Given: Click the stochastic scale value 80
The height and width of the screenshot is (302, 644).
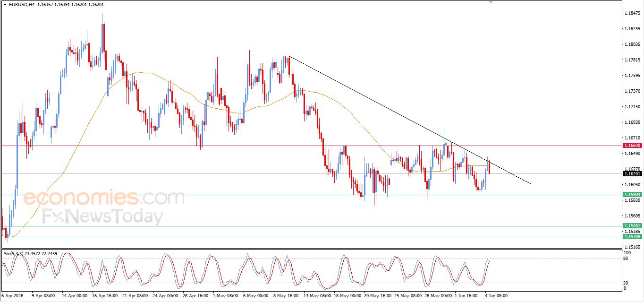Looking at the screenshot, I should pos(626,259).
